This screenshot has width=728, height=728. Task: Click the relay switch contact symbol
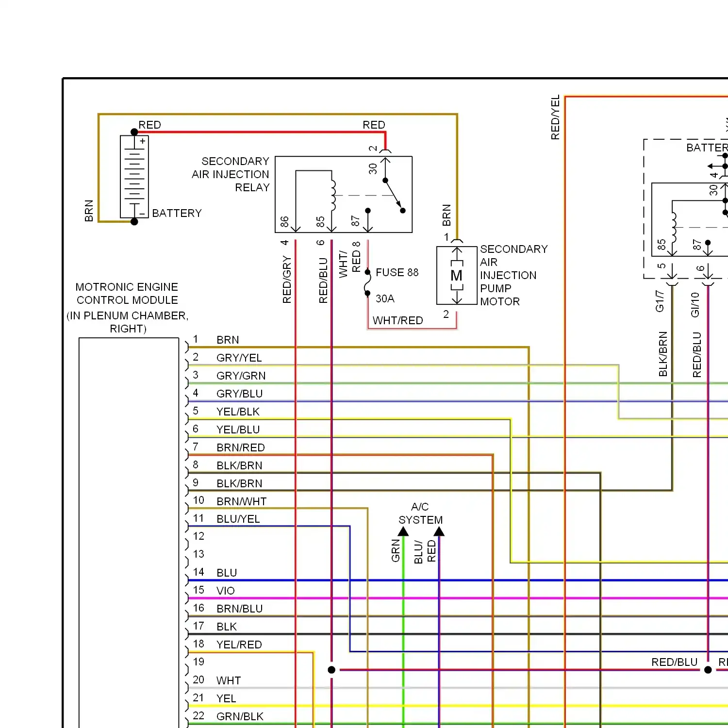coord(394,195)
